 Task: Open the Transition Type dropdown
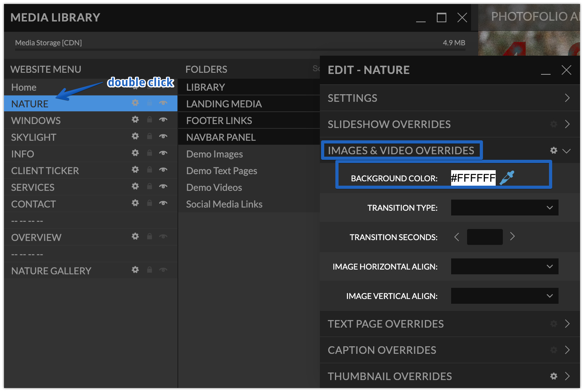(x=504, y=208)
